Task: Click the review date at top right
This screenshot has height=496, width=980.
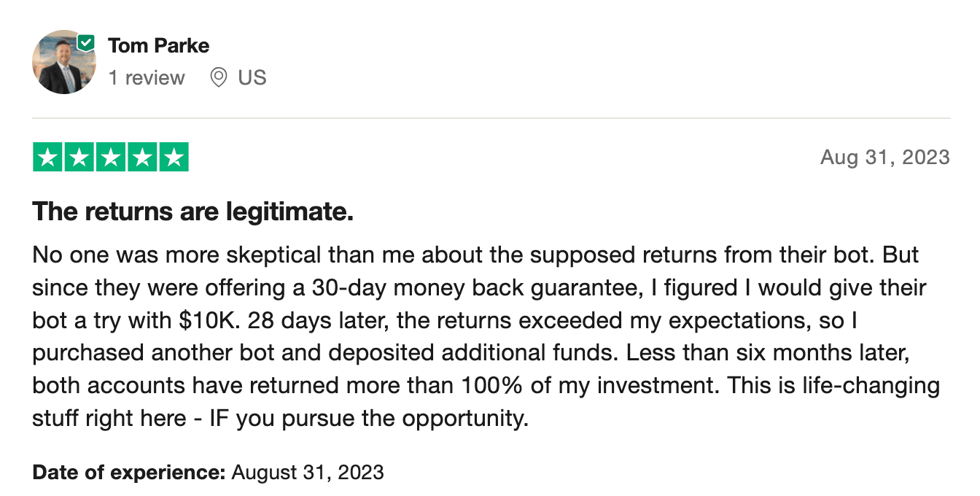Action: [884, 157]
